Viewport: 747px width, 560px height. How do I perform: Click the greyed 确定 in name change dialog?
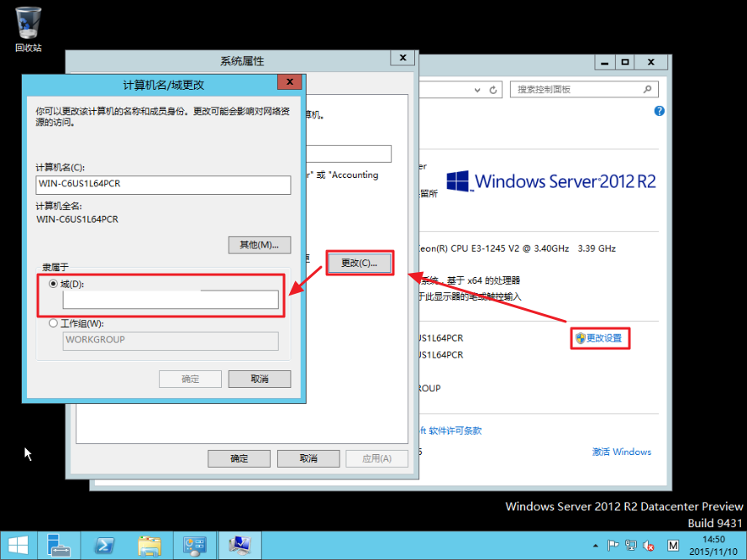pyautogui.click(x=190, y=379)
